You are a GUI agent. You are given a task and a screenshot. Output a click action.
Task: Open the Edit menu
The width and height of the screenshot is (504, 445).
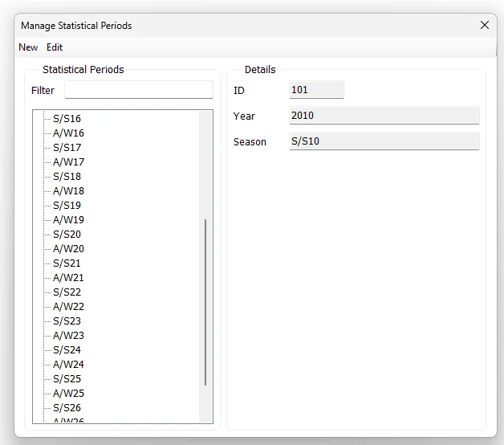click(55, 47)
